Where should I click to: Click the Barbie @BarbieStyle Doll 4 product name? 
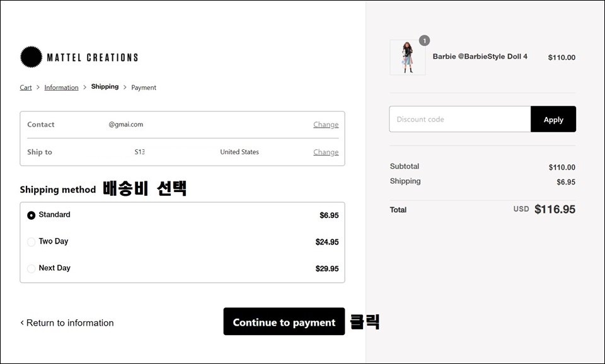coord(480,56)
